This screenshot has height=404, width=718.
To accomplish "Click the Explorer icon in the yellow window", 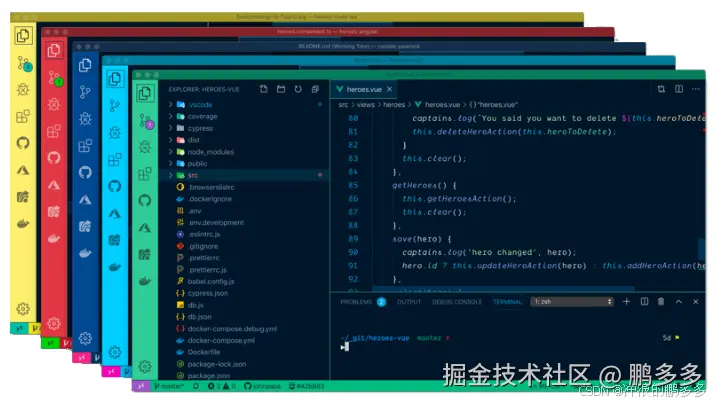I will [x=24, y=36].
